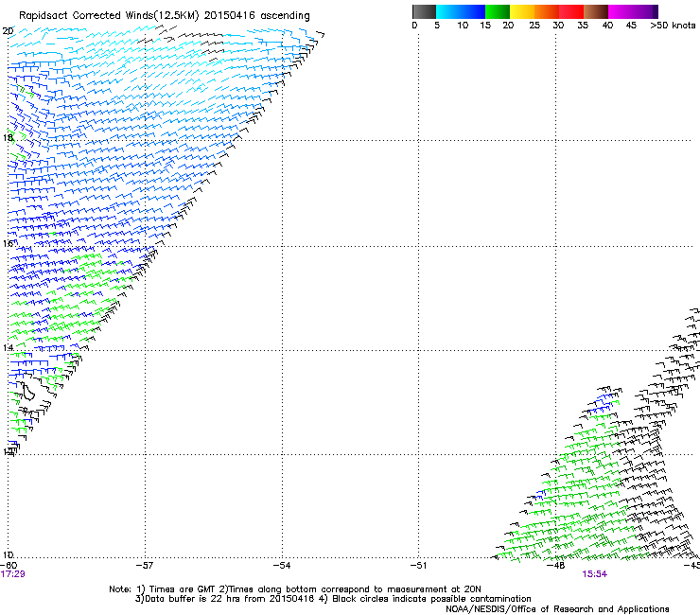The width and height of the screenshot is (700, 615).
Task: Click the blue 10-15 knots legend swatch
Action: (473, 11)
